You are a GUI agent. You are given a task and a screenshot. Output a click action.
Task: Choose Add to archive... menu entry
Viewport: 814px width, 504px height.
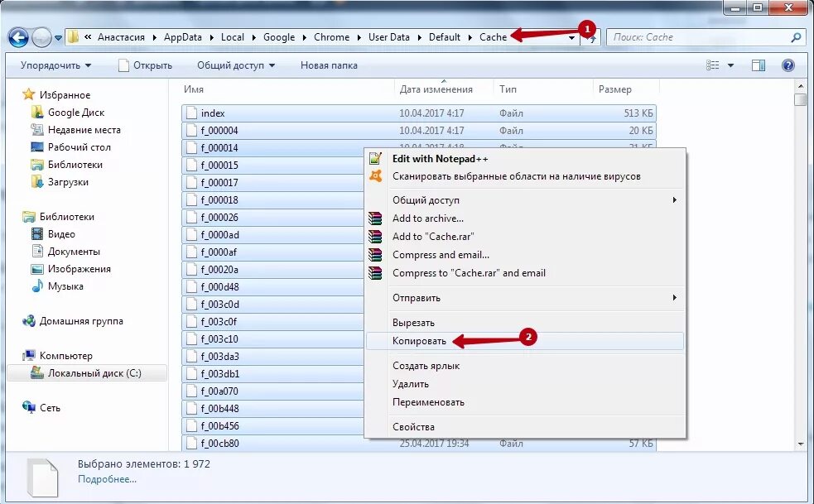pyautogui.click(x=525, y=218)
